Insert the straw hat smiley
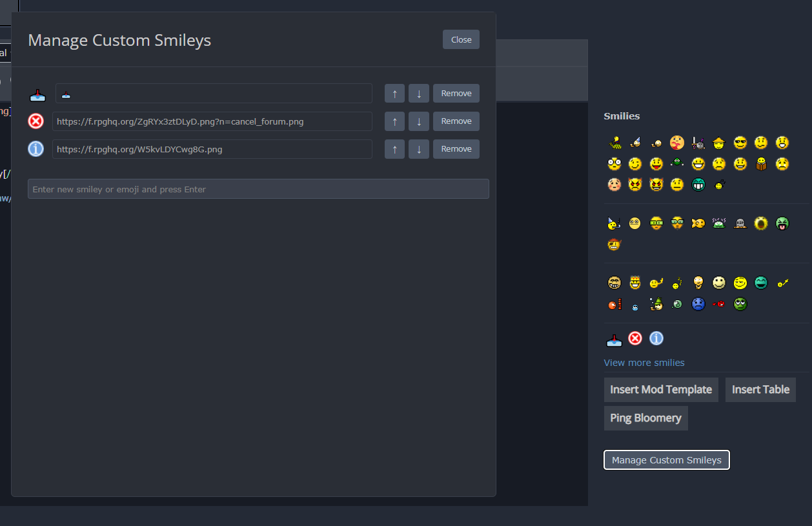 (x=719, y=143)
